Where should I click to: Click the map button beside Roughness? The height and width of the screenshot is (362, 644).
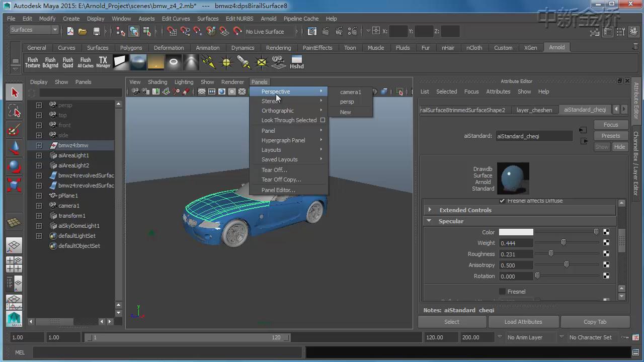point(606,254)
